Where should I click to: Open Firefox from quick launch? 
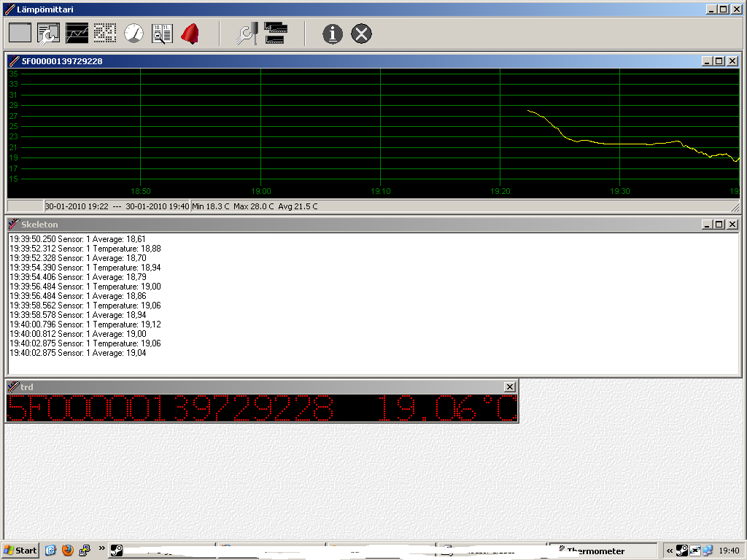point(68,551)
